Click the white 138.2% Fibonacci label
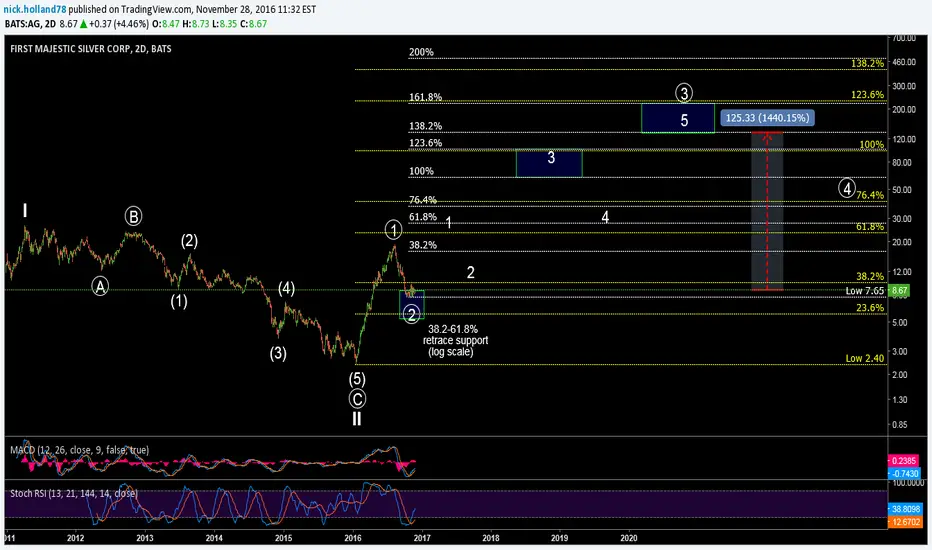The image size is (932, 550). coord(426,126)
